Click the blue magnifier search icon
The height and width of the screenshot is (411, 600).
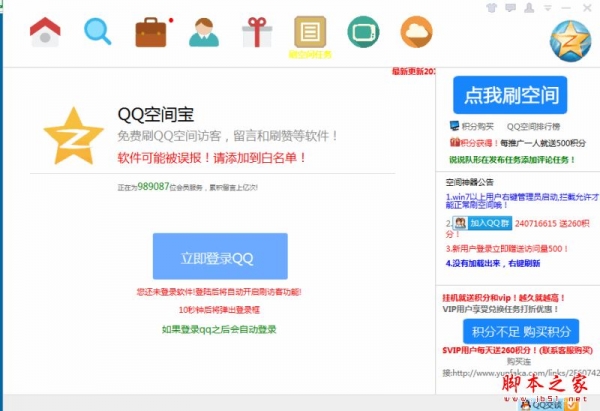click(98, 31)
